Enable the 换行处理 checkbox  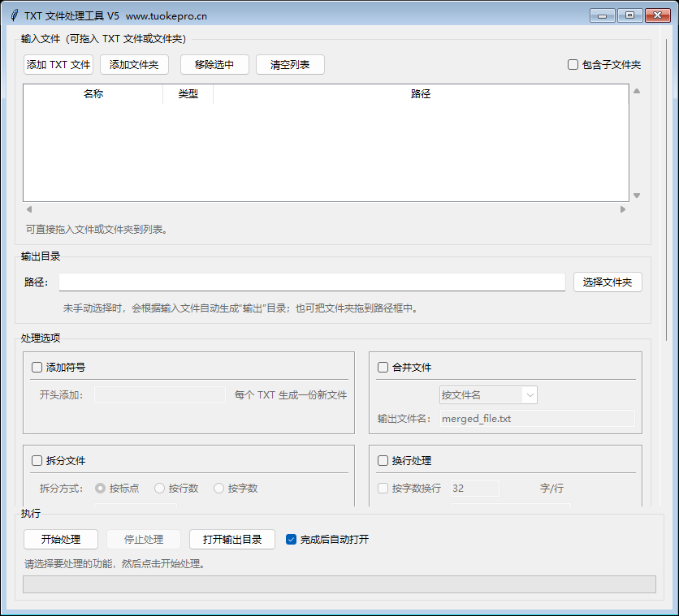point(383,461)
